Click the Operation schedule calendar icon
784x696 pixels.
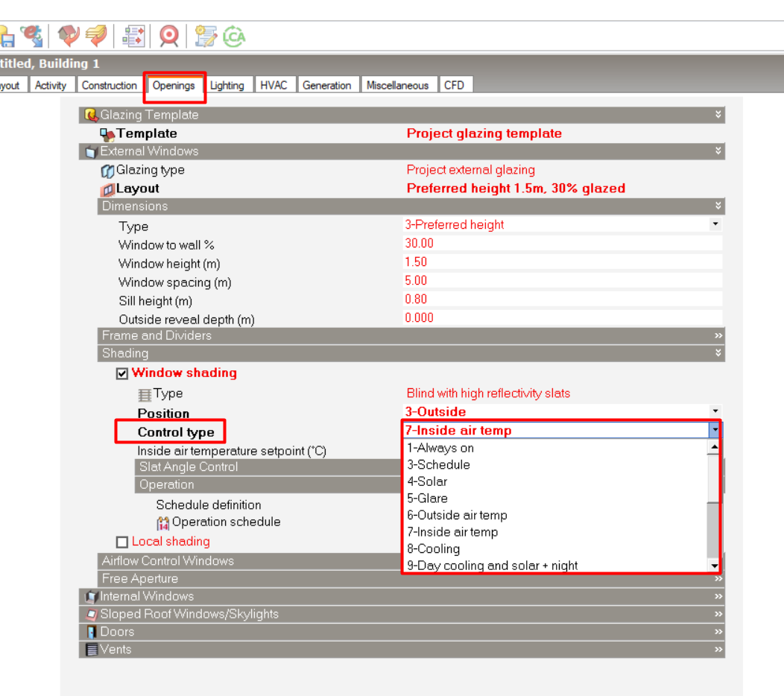[x=163, y=523]
